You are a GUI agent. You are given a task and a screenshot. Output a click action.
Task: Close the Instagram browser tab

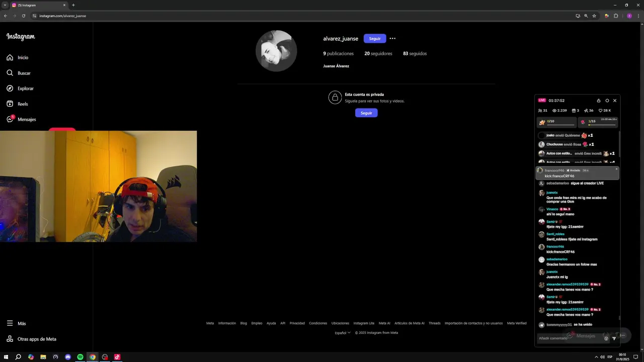(64, 5)
